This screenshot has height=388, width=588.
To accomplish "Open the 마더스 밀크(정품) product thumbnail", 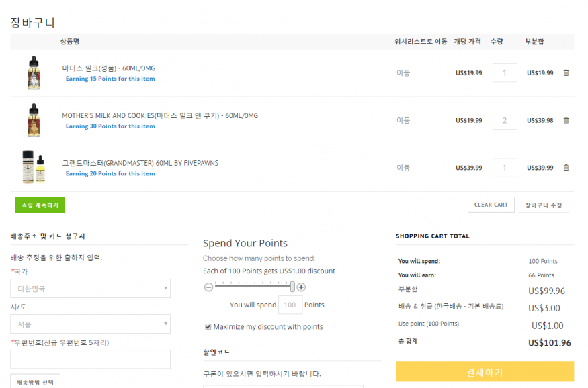I will click(x=33, y=72).
